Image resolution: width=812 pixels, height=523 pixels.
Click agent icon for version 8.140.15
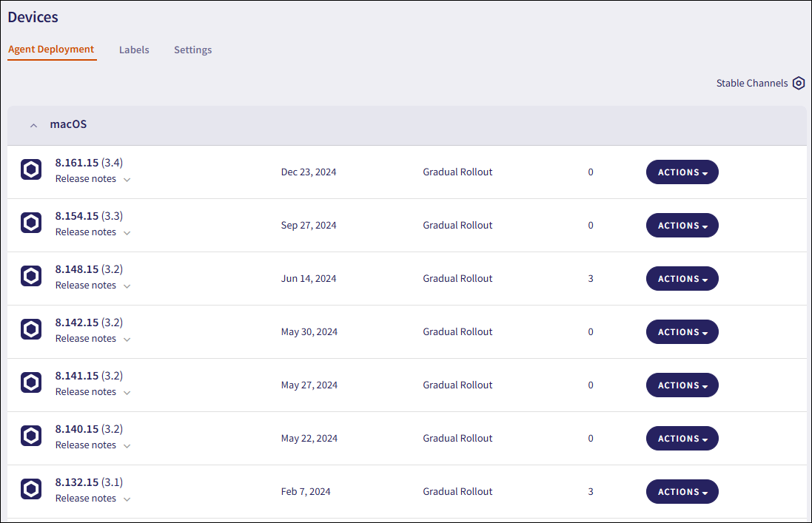click(31, 436)
